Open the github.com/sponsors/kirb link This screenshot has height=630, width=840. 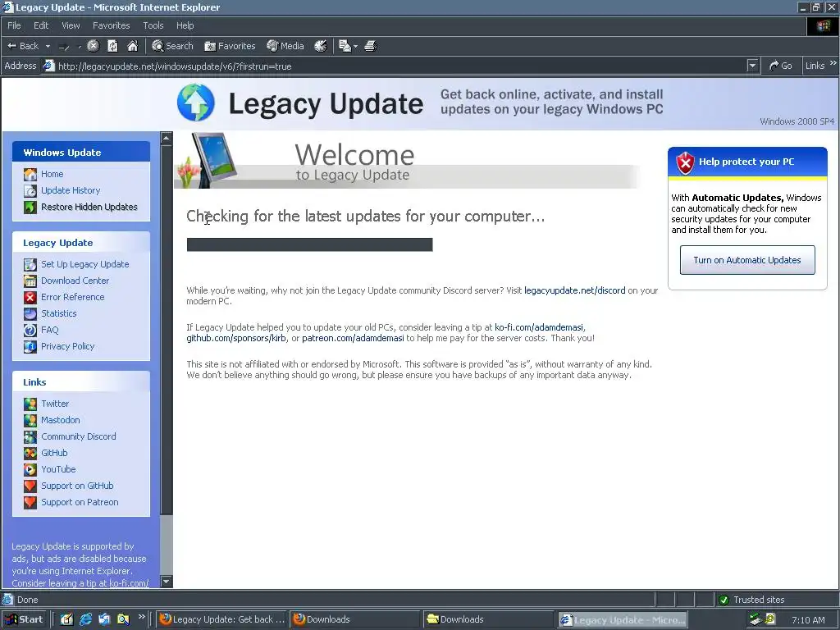(236, 338)
